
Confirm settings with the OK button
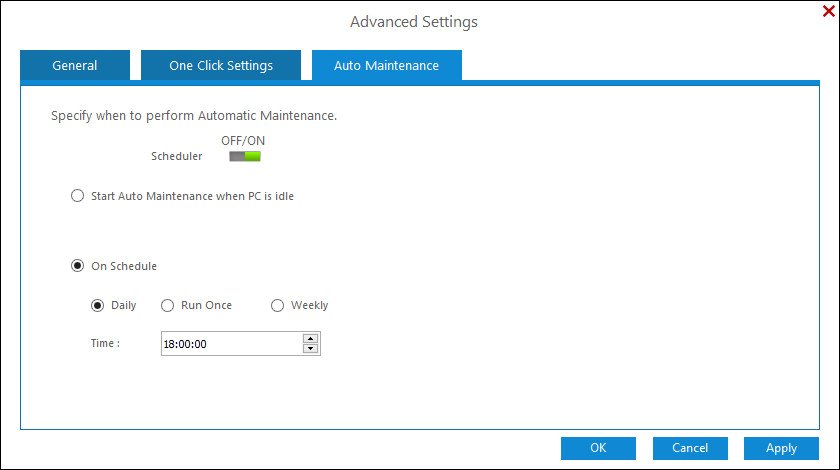point(598,448)
